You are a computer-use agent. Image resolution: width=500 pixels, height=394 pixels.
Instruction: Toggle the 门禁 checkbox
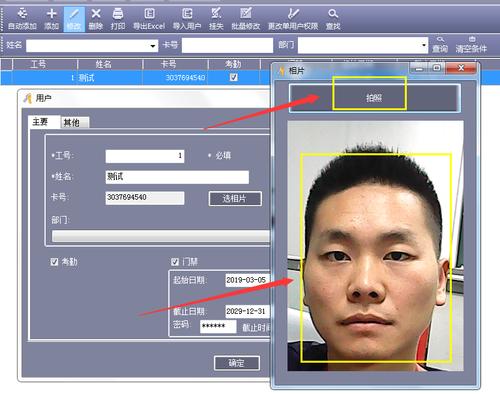tap(175, 262)
